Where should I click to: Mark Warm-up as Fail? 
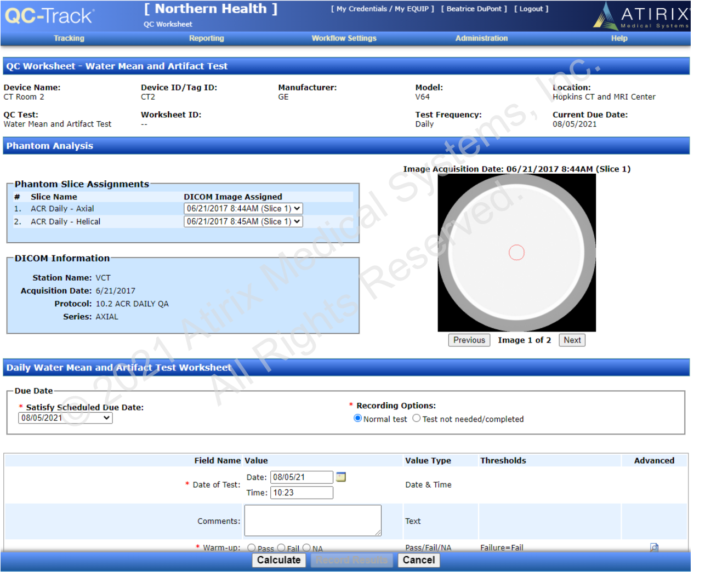pyautogui.click(x=281, y=547)
